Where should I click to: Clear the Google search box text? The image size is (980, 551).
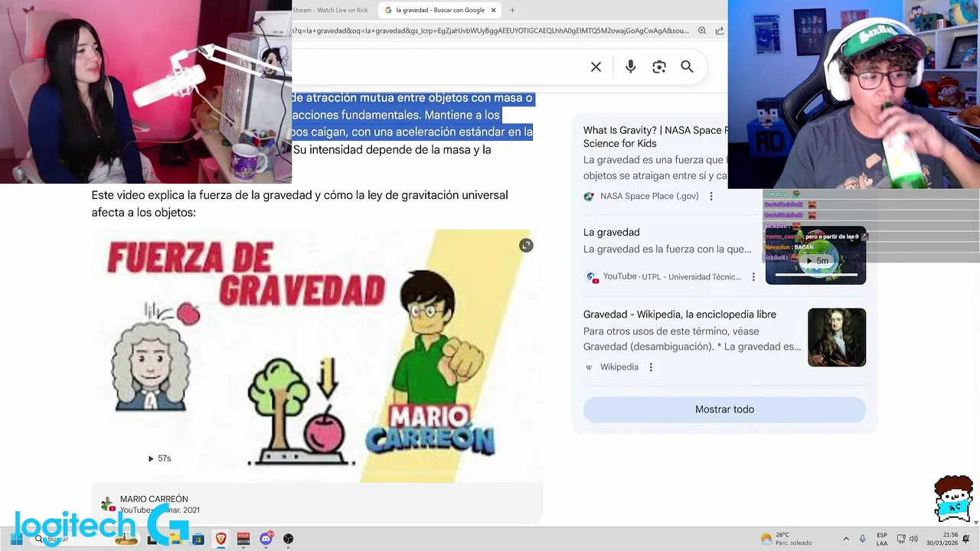596,67
